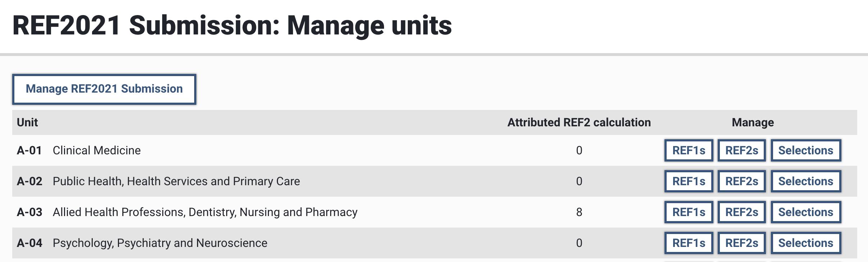Open REF2s for Allied Health Professions
The width and height of the screenshot is (868, 262).
point(741,212)
